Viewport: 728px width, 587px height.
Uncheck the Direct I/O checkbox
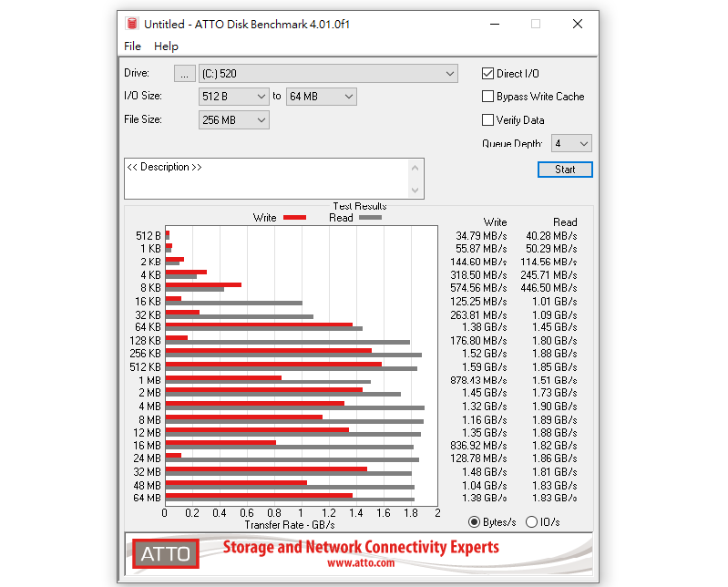[487, 73]
